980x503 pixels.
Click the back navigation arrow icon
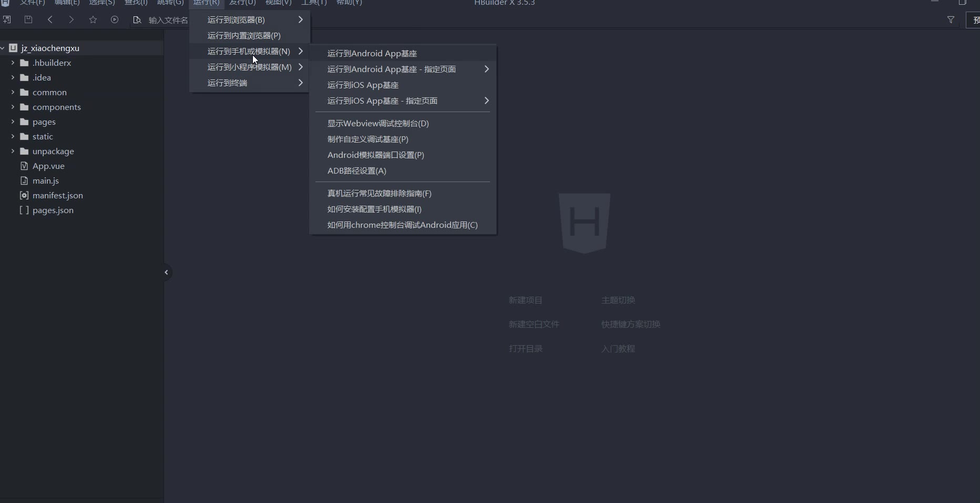[50, 19]
